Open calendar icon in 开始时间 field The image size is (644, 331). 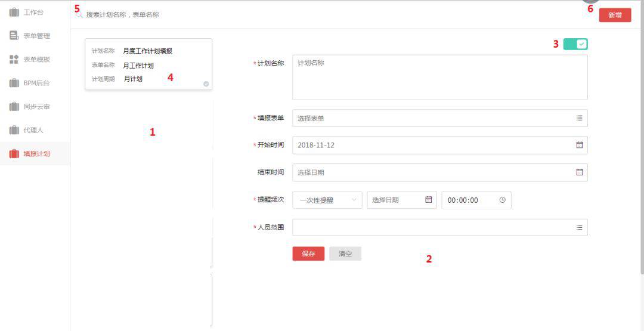579,145
